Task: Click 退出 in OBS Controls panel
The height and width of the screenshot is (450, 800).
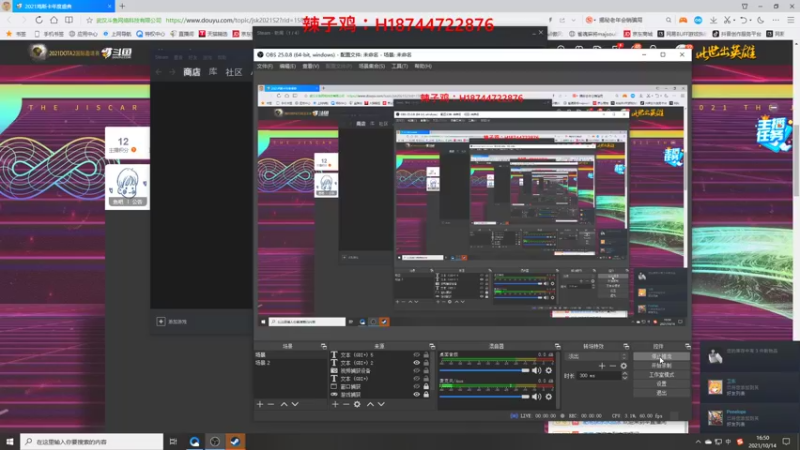Action: (661, 393)
